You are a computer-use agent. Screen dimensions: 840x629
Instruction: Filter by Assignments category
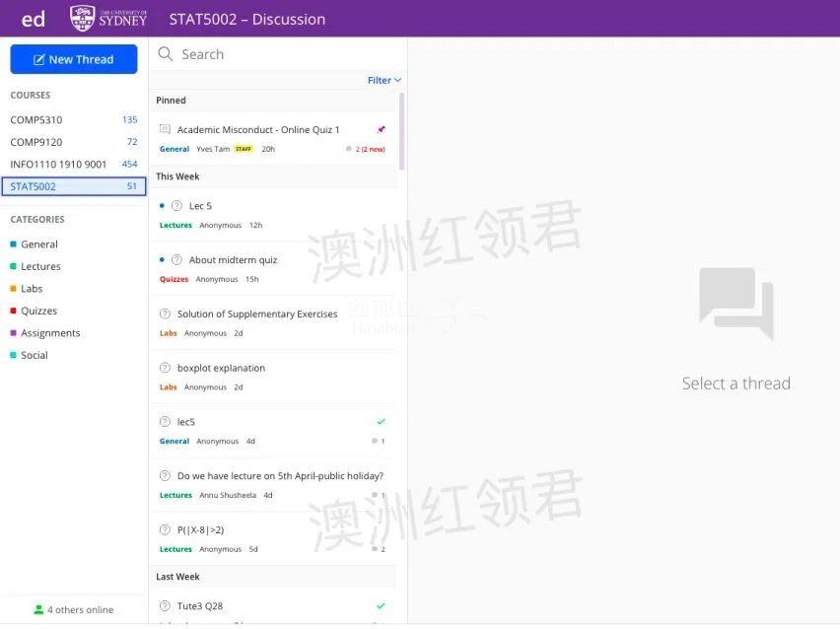click(50, 333)
